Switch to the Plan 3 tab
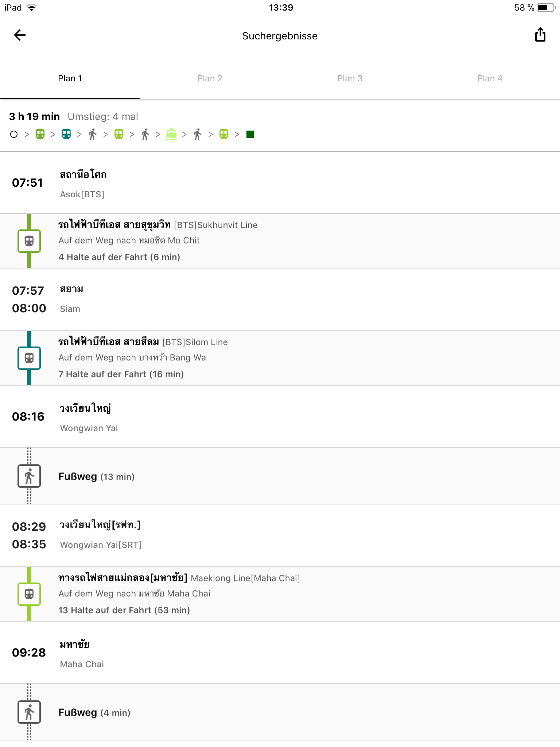 click(350, 78)
